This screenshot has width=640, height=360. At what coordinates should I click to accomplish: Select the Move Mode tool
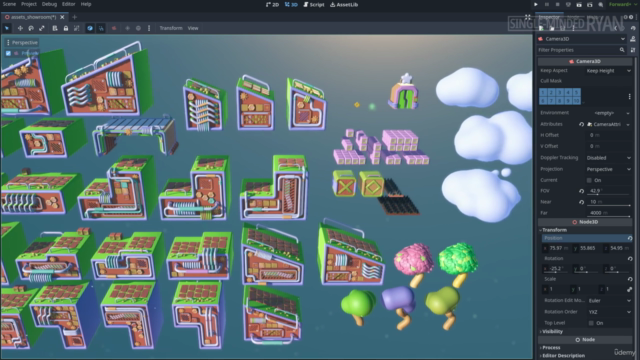pos(20,28)
